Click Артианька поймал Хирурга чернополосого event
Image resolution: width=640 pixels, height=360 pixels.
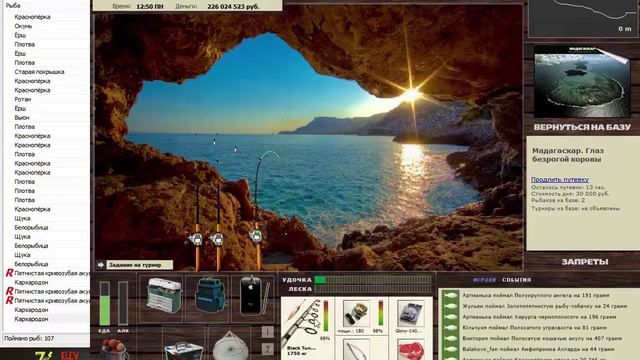pos(539,317)
